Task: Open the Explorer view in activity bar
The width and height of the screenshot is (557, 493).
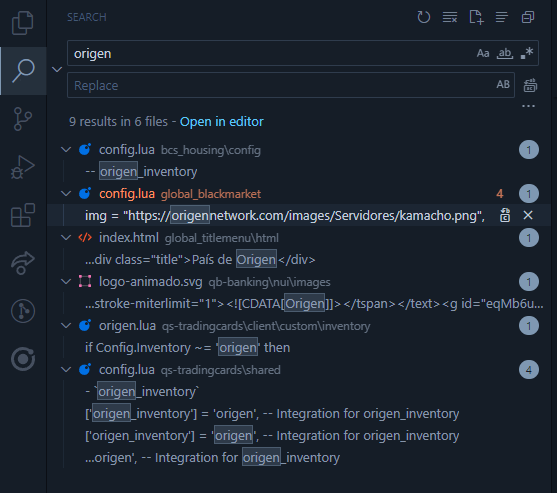Action: pos(23,23)
